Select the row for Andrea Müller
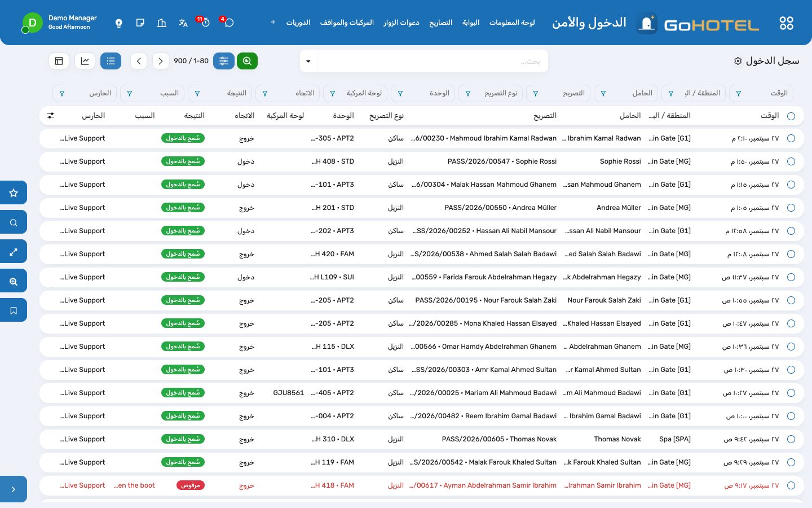This screenshot has width=812, height=508. click(x=791, y=208)
